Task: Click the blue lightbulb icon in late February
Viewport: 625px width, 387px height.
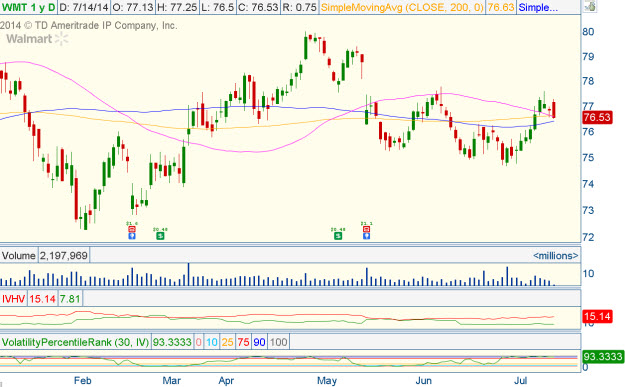Action: click(132, 236)
